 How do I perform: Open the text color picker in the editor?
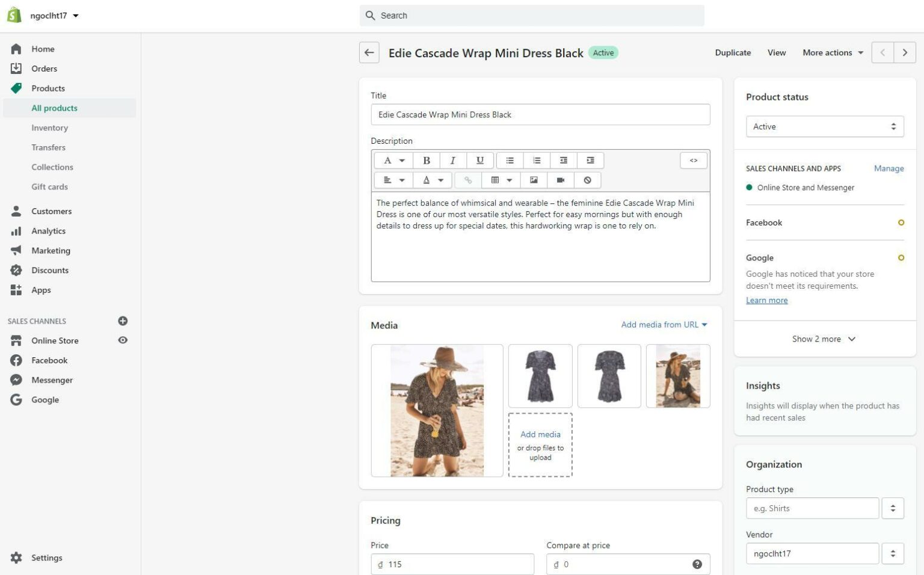pyautogui.click(x=432, y=180)
